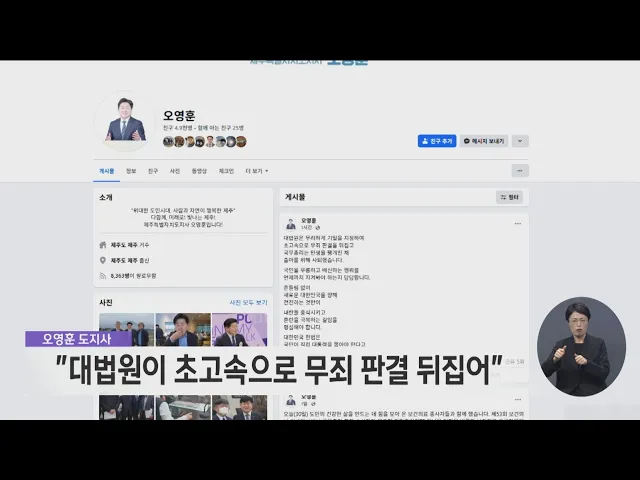Click the 소개 section heading
This screenshot has width=640, height=480.
106,198
